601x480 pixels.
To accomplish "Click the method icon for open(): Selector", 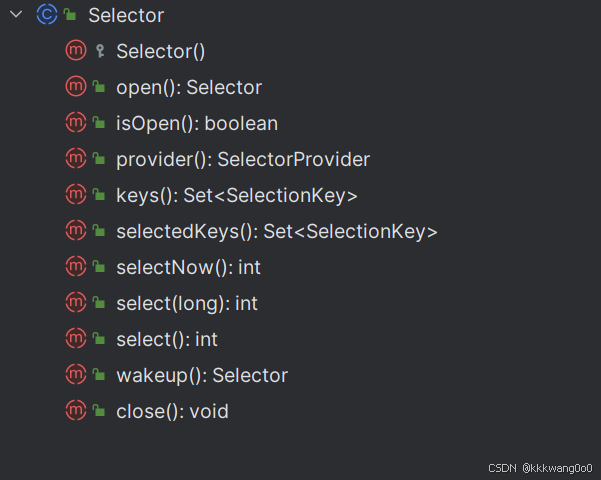I will [x=76, y=86].
